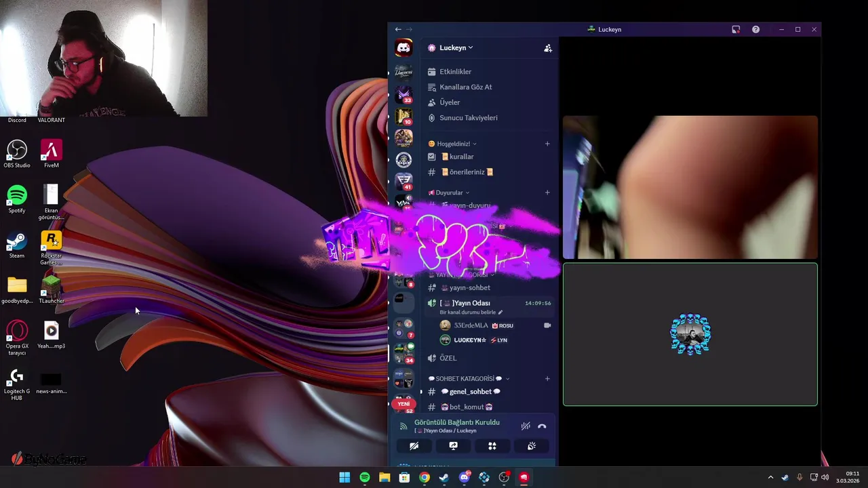Start screen share in voice panel
Viewport: 868px width, 488px height.
tap(453, 446)
